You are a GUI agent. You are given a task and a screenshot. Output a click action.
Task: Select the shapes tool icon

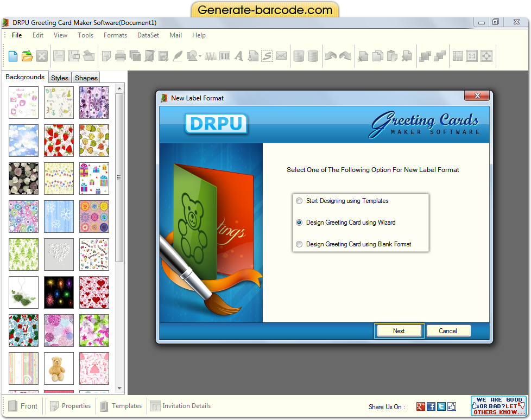pyautogui.click(x=192, y=56)
